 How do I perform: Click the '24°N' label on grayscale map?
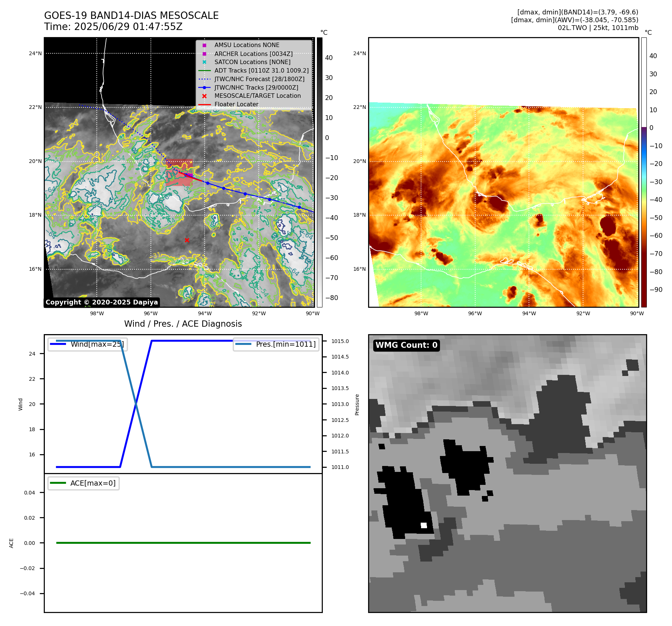click(36, 53)
